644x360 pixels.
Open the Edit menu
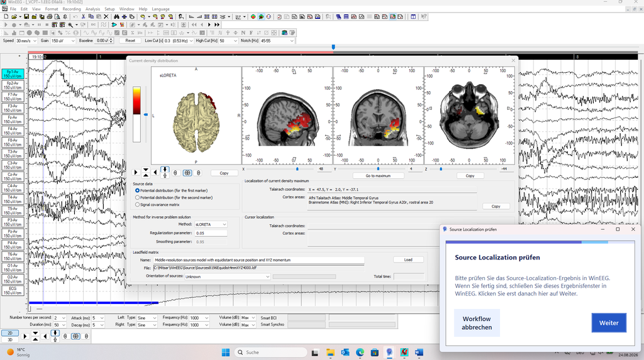[x=25, y=9]
